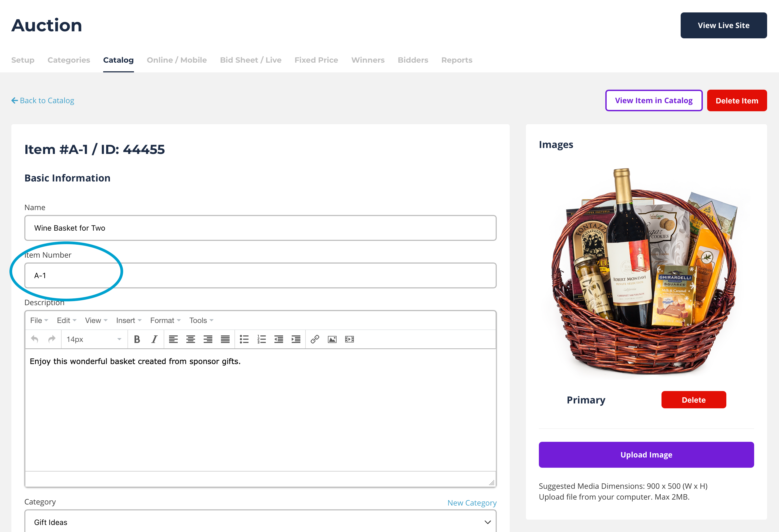Center align the description text
779x532 pixels.
click(190, 339)
